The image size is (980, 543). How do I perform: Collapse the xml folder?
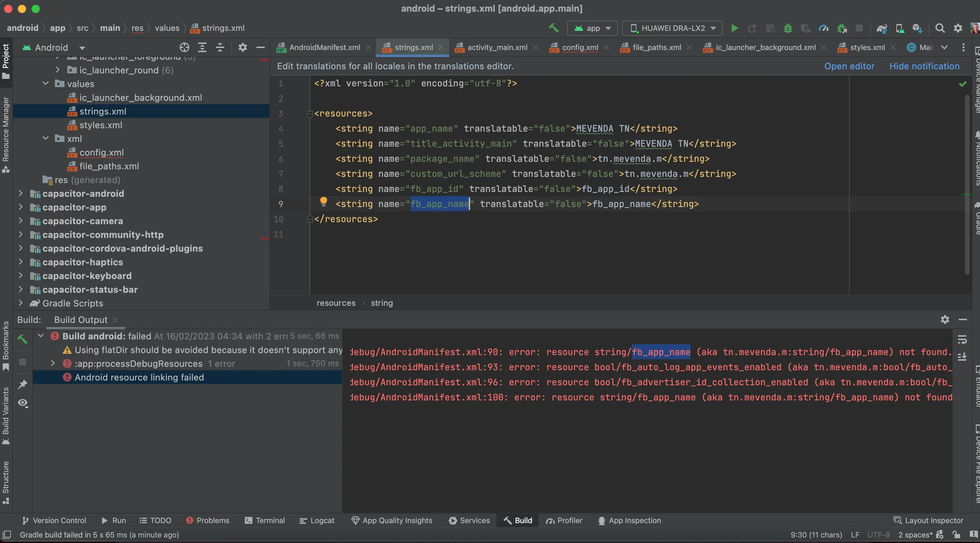coord(46,138)
